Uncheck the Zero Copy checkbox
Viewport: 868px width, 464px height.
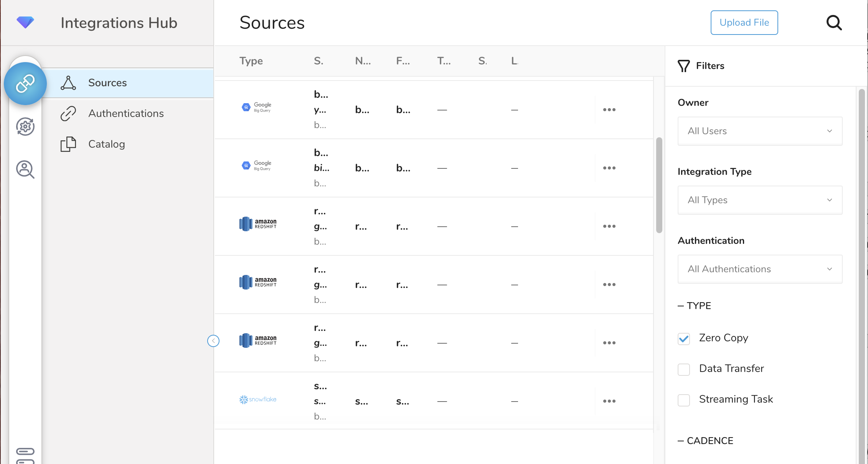(684, 339)
